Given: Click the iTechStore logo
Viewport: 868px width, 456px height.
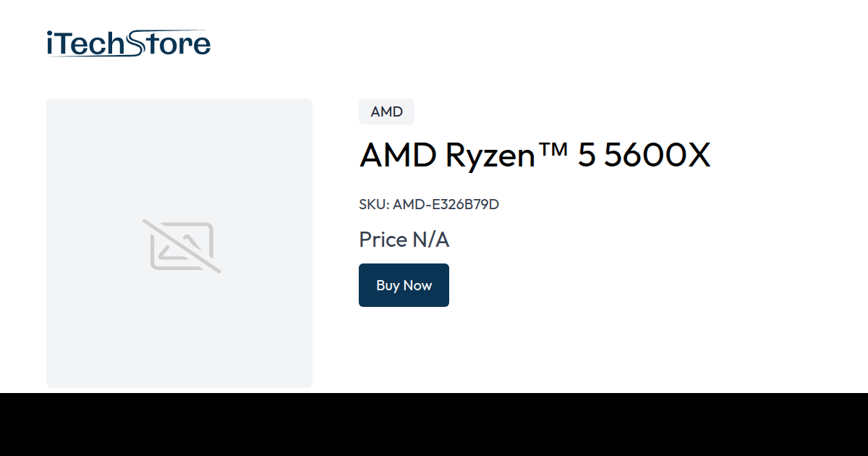Looking at the screenshot, I should (x=128, y=43).
